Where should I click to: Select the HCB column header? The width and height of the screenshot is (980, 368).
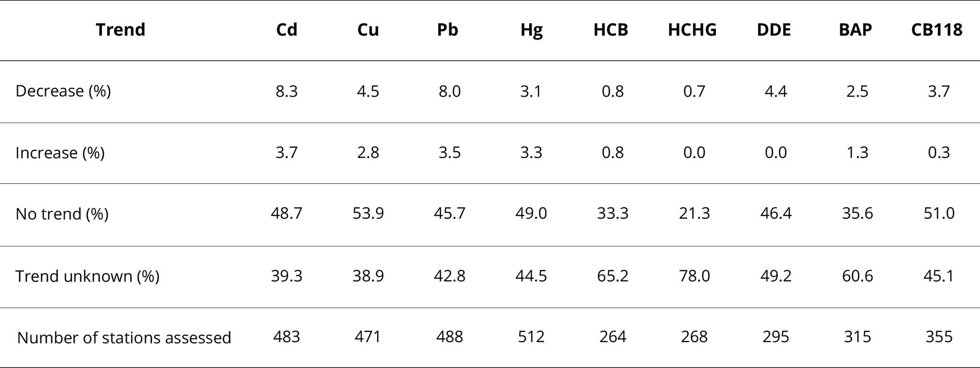click(611, 30)
